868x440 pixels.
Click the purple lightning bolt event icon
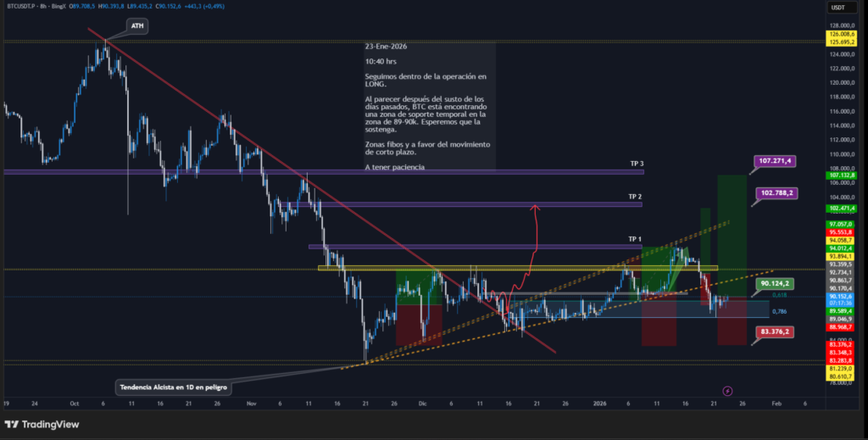726,391
